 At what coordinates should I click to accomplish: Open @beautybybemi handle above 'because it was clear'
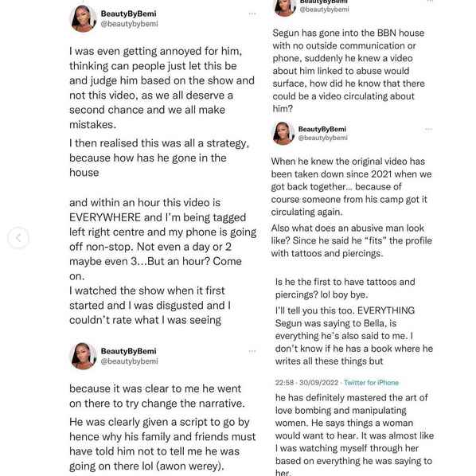pyautogui.click(x=129, y=361)
